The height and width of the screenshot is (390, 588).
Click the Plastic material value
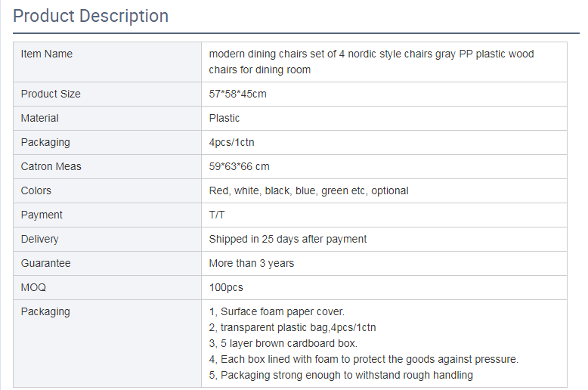tap(224, 118)
